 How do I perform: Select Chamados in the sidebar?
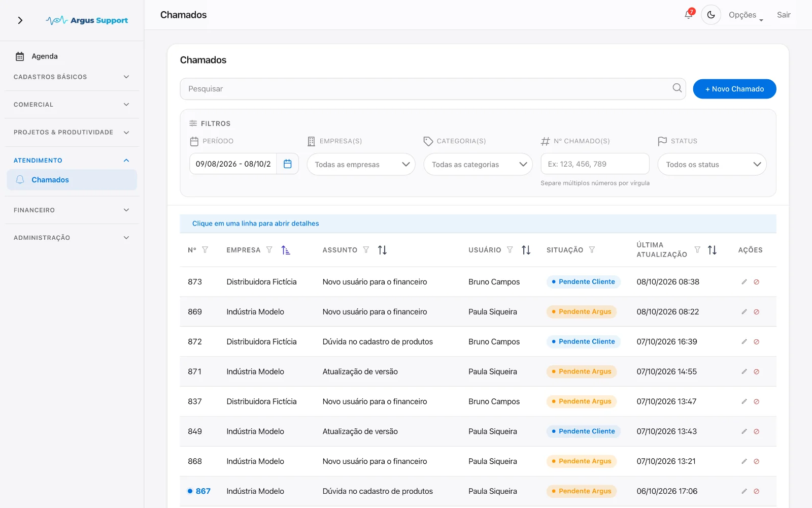tap(72, 180)
